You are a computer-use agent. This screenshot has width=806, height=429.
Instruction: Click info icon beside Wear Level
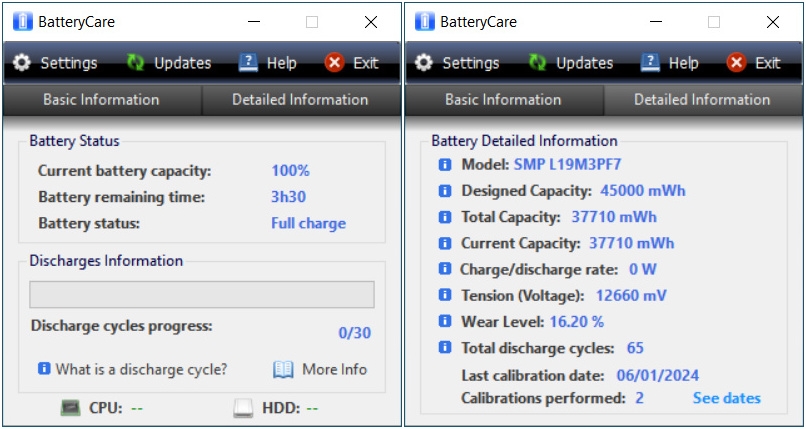click(x=445, y=322)
